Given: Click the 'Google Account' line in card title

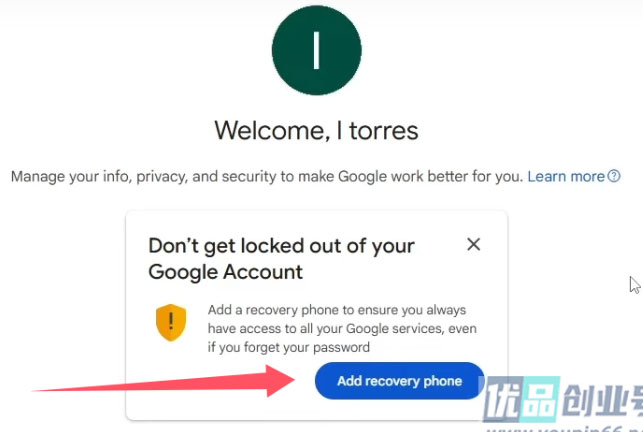Looking at the screenshot, I should (x=226, y=272).
